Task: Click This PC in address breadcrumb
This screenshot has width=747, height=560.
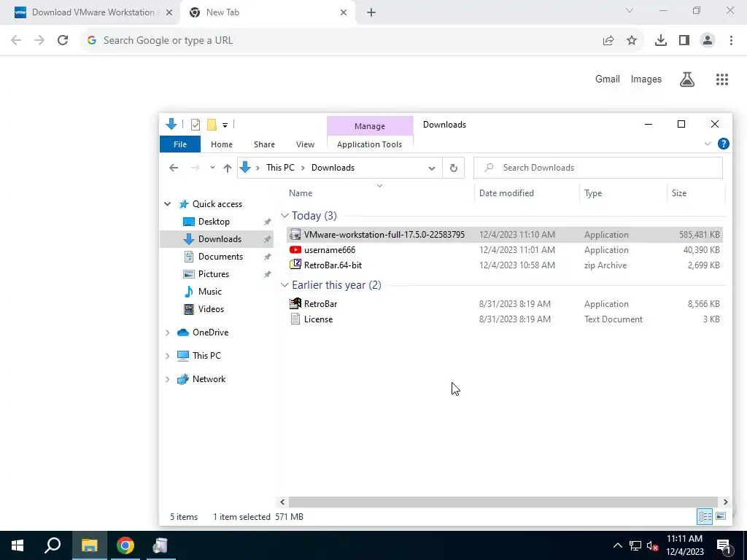Action: click(280, 168)
